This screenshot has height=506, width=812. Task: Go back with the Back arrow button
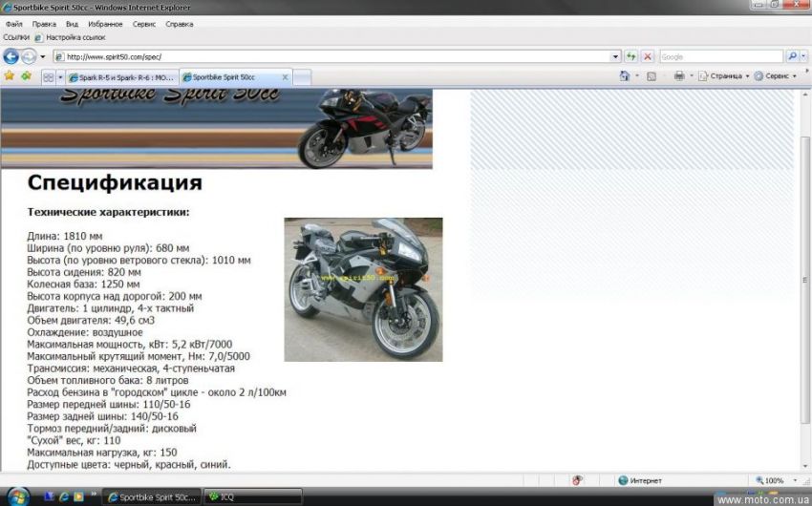(x=11, y=56)
